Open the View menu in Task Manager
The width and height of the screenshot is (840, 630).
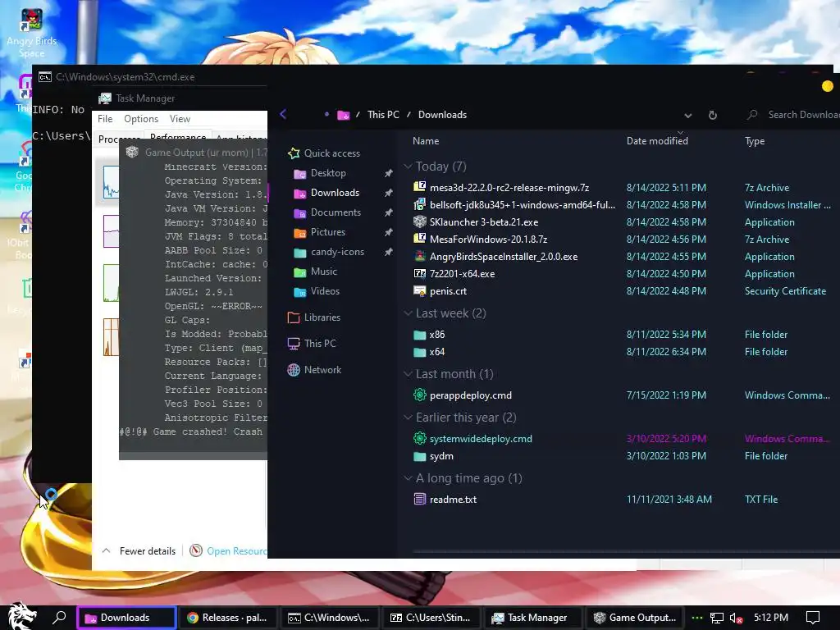[180, 119]
